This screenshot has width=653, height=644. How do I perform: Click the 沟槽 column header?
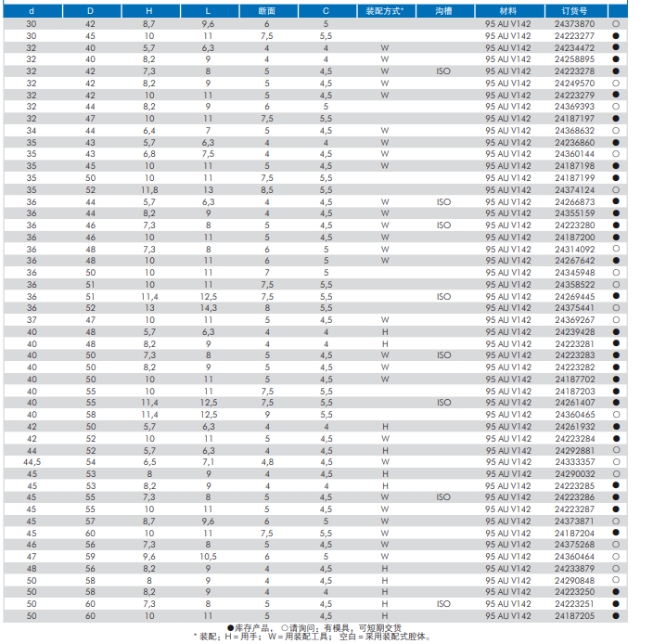click(x=444, y=9)
